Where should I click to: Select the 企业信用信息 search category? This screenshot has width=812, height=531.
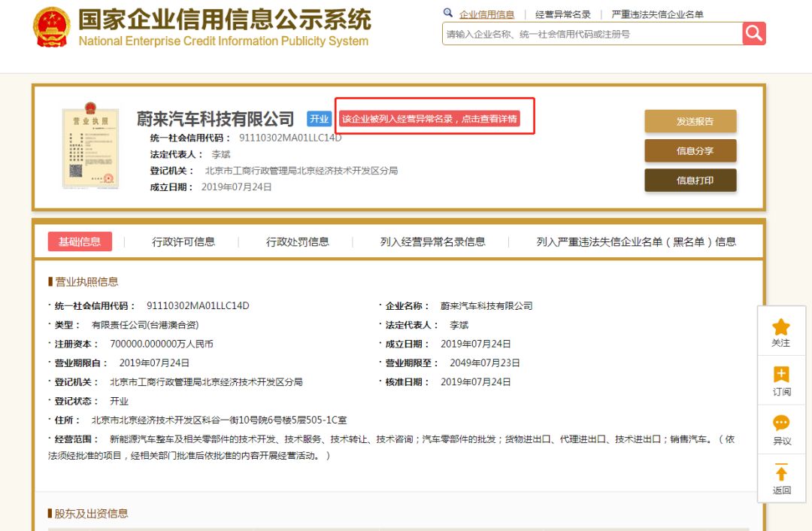tap(486, 14)
